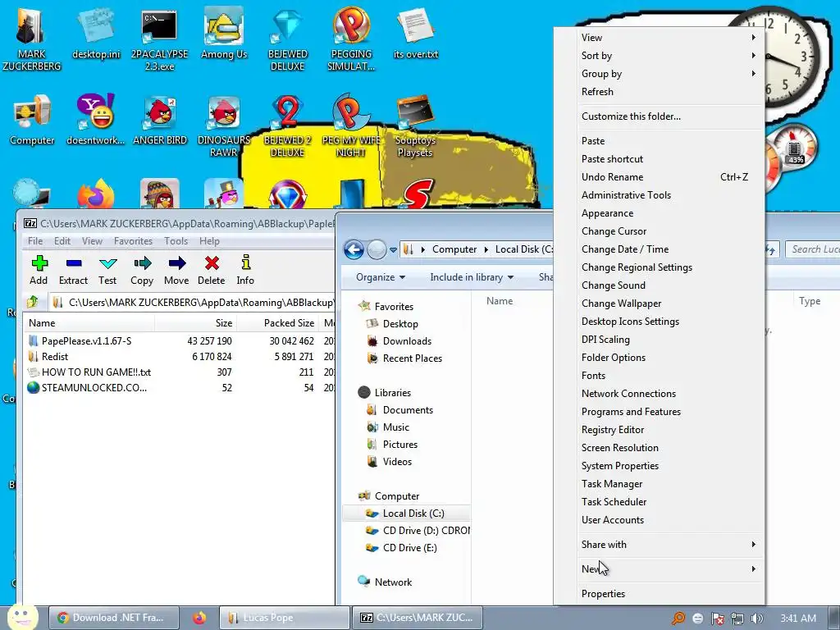Open the Explorer history dropdown arrow
This screenshot has height=630, width=840.
click(393, 250)
